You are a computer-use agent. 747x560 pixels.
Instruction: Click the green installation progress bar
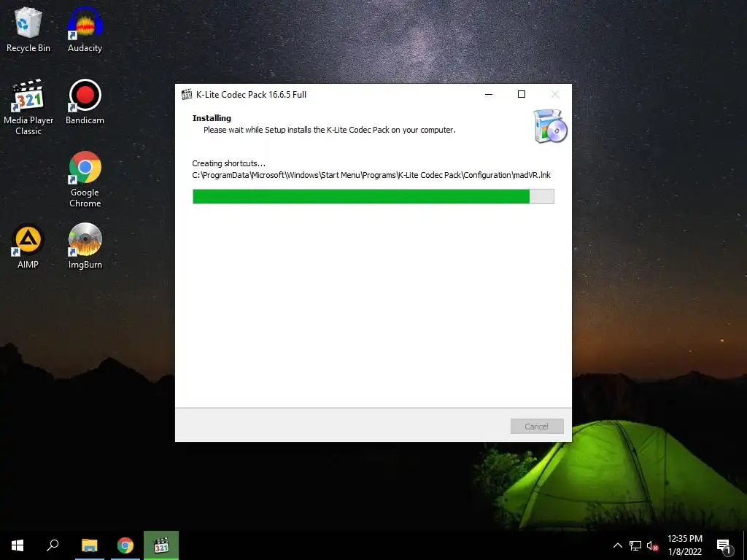coord(373,197)
